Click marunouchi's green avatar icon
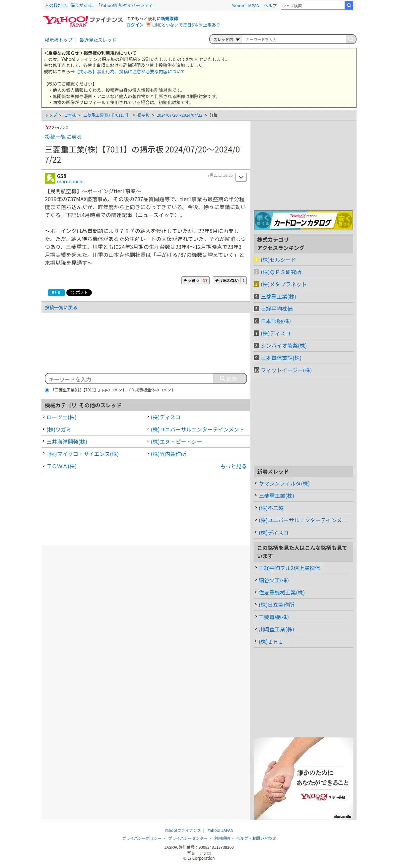398x868 pixels. [50, 178]
